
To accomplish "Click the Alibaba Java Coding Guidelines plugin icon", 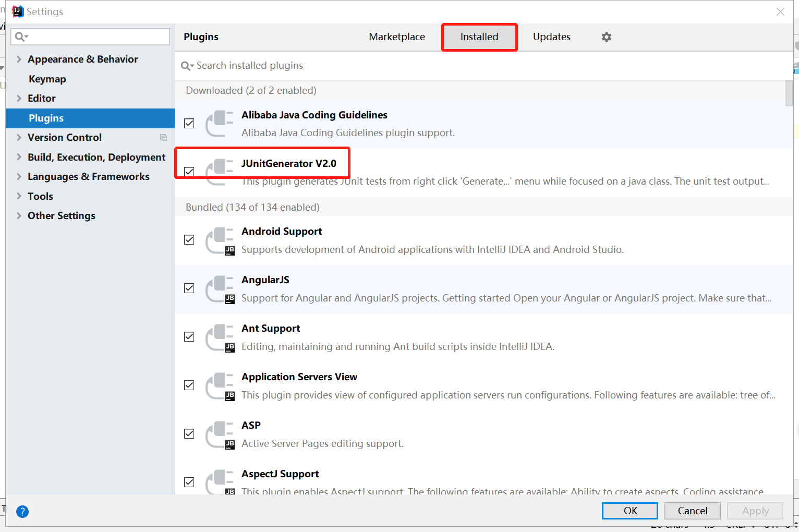I will [220, 124].
